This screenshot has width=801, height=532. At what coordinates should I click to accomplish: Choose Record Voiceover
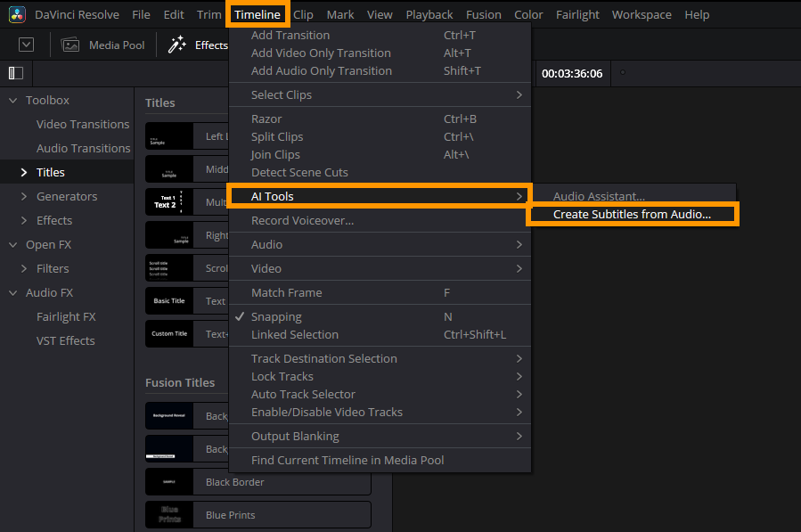380,221
